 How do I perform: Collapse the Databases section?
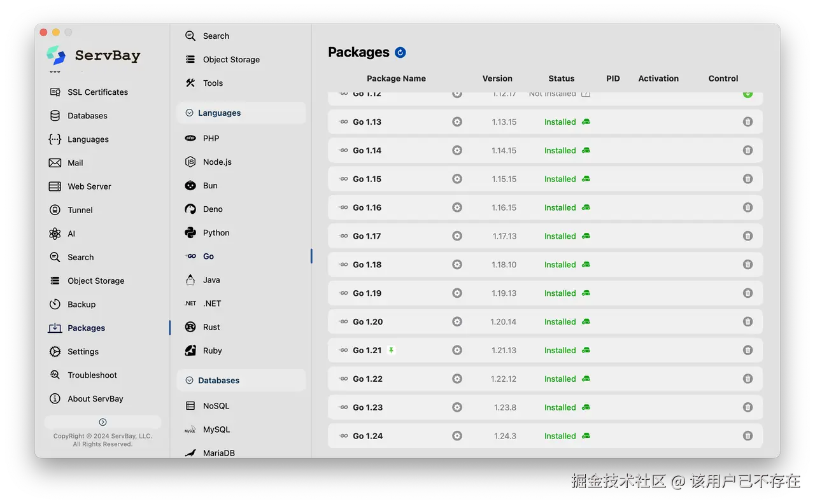[x=189, y=381]
